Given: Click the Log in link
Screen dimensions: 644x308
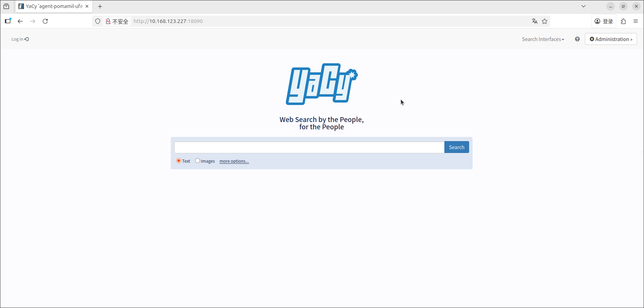Looking at the screenshot, I should pos(20,39).
